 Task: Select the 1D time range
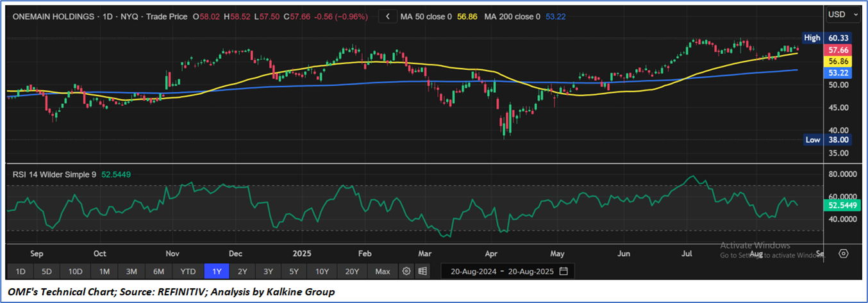click(x=21, y=271)
